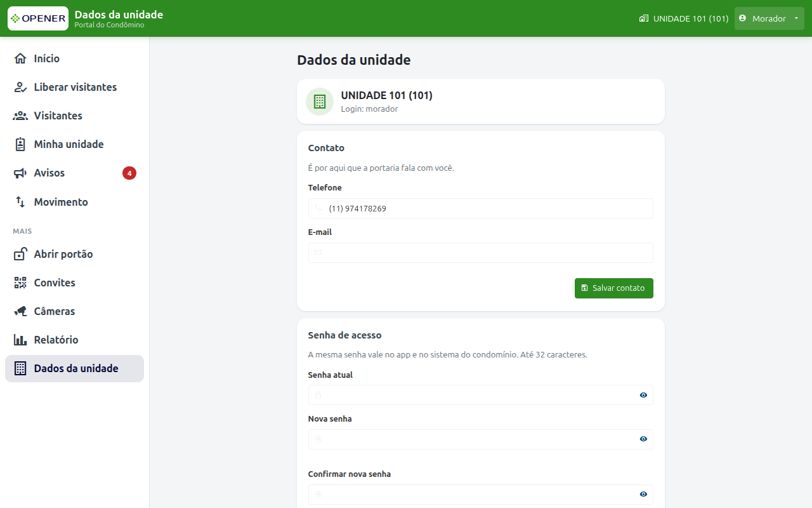Click the up-down arrows icon beside Movimento

pyautogui.click(x=20, y=202)
